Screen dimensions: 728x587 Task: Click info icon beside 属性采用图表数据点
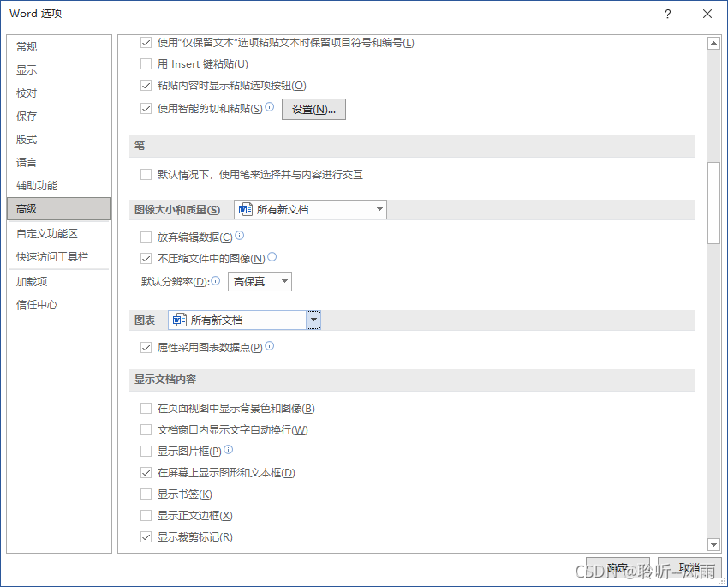click(x=269, y=346)
